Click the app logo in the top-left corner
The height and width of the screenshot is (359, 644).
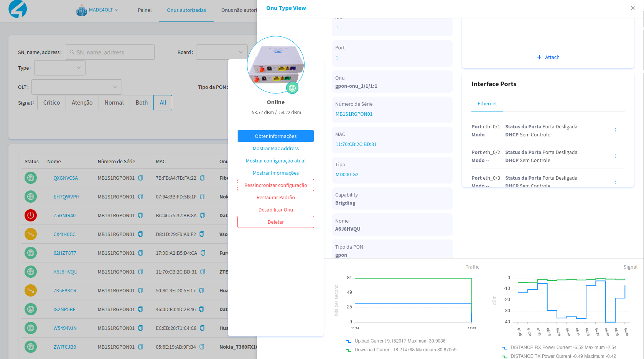coord(18,9)
